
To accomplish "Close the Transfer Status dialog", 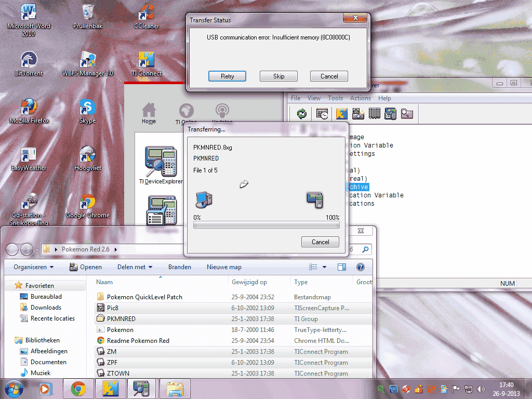I will point(355,18).
